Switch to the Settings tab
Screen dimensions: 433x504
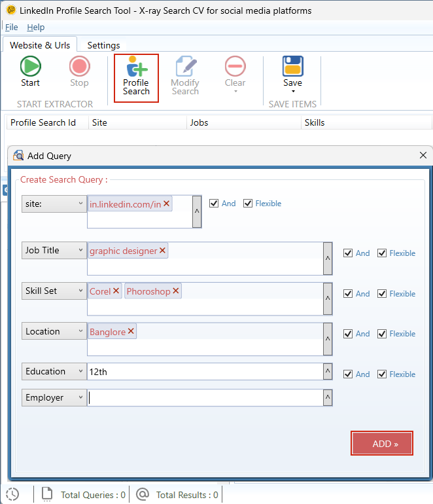point(103,45)
